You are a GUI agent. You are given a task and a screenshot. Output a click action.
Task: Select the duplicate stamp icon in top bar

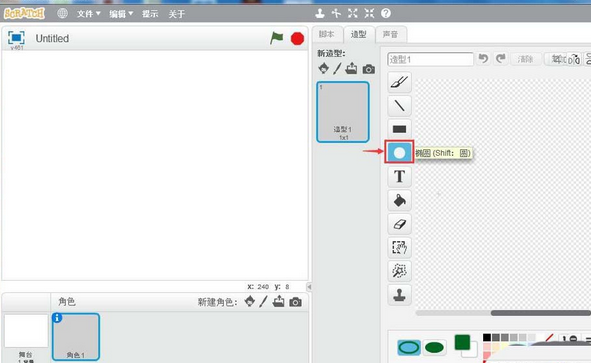[x=320, y=14]
